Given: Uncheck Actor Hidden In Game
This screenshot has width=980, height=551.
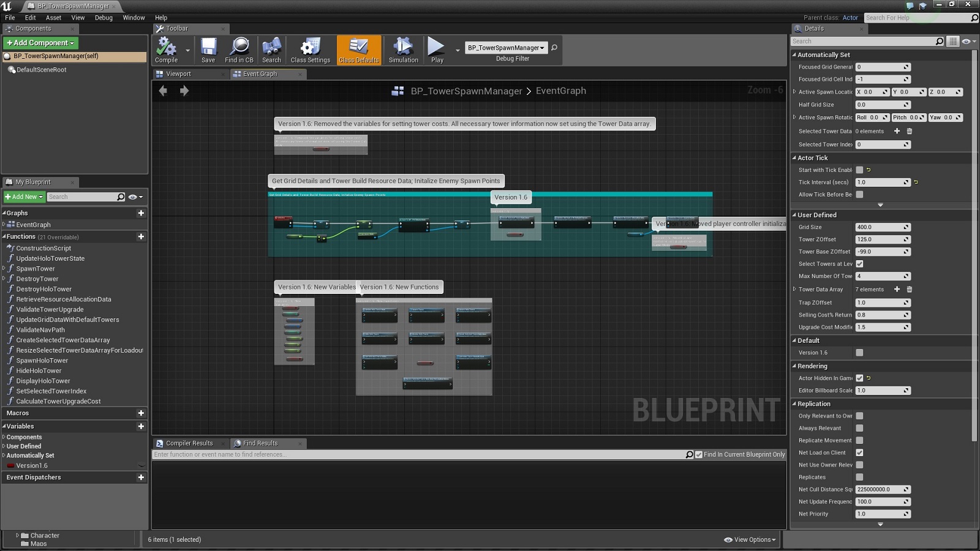Looking at the screenshot, I should pos(859,378).
